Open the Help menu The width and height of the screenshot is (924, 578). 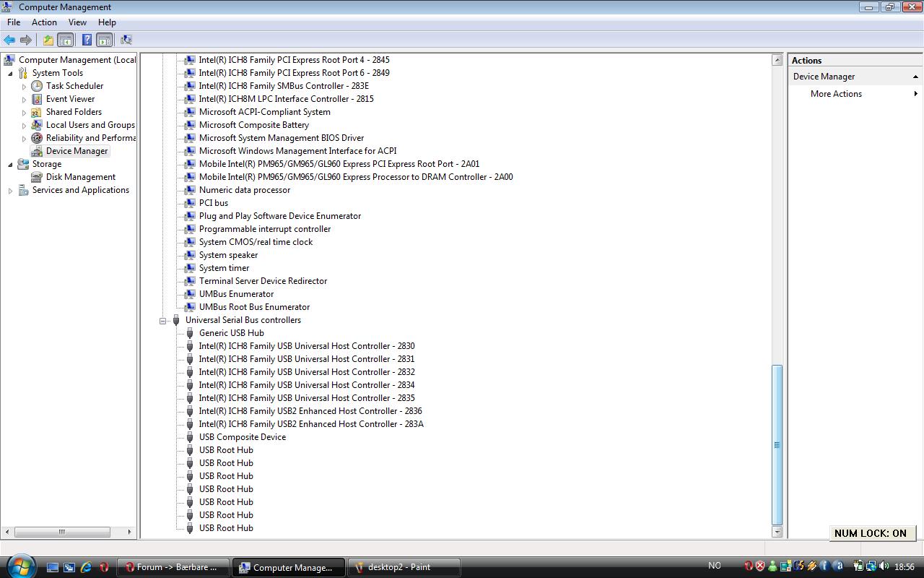point(107,22)
